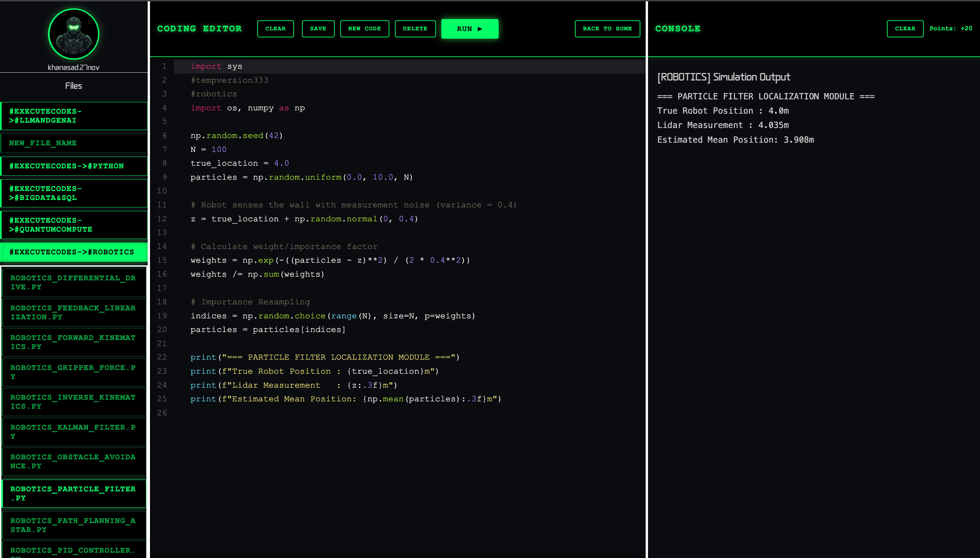Image resolution: width=980 pixels, height=558 pixels.
Task: Save the current code file
Action: coord(318,29)
